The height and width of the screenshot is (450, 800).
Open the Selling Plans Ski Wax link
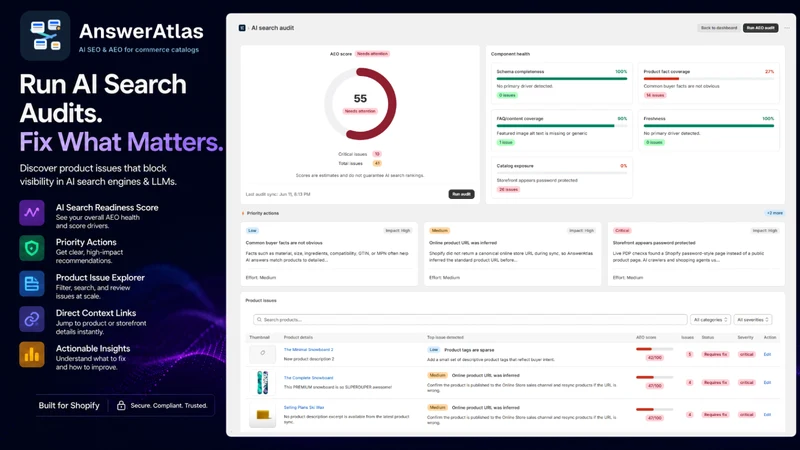[304, 408]
